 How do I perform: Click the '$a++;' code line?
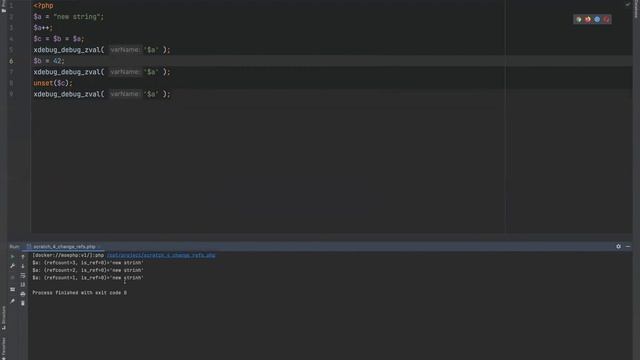coord(43,28)
